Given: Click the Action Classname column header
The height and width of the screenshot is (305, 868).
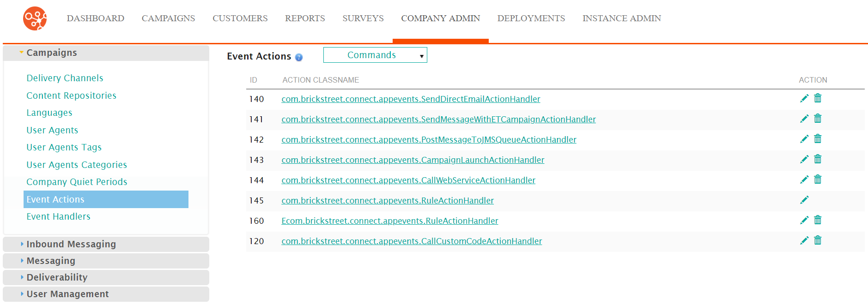Looking at the screenshot, I should 321,80.
